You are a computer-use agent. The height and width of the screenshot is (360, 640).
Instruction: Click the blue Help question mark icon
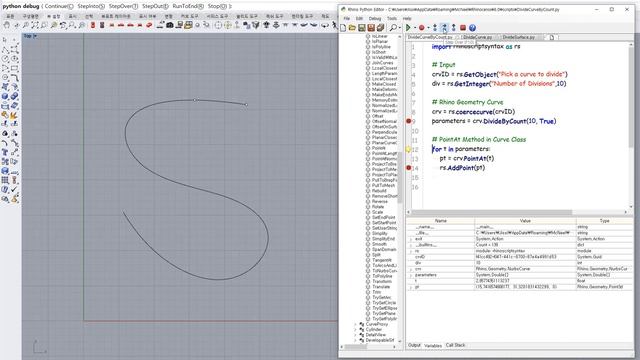tap(472, 28)
